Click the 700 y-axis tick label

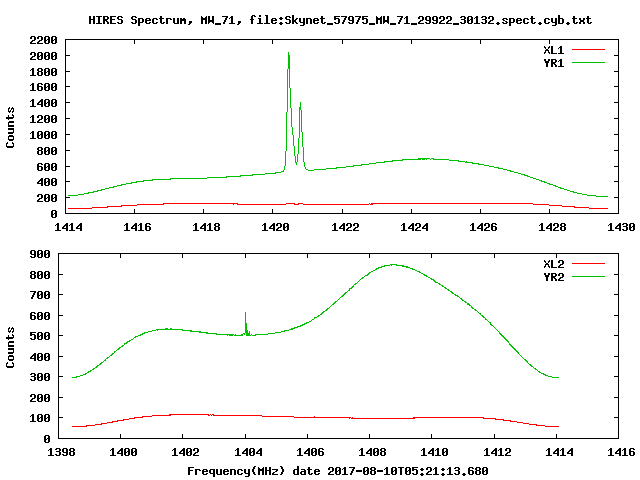click(x=40, y=295)
